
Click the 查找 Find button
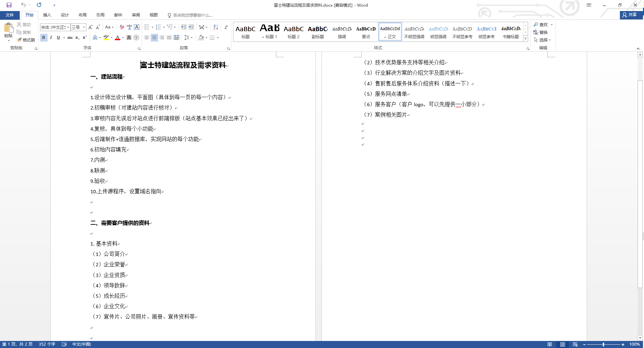541,24
